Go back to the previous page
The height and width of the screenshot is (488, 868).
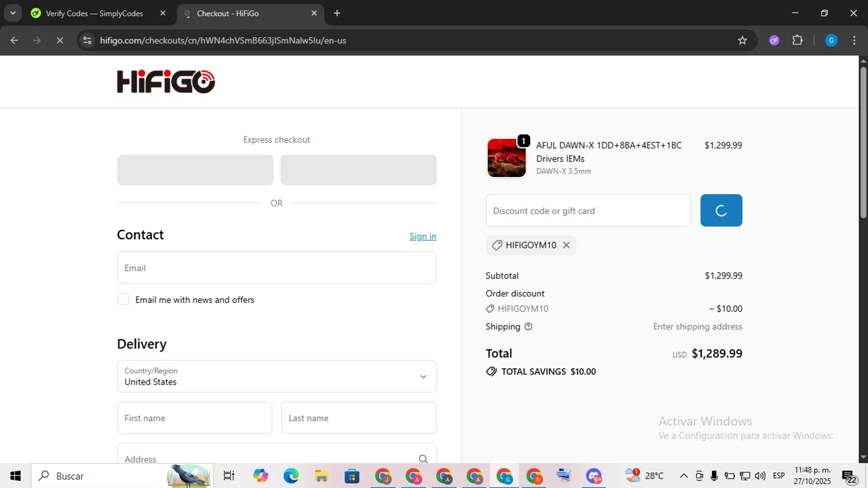[x=14, y=41]
